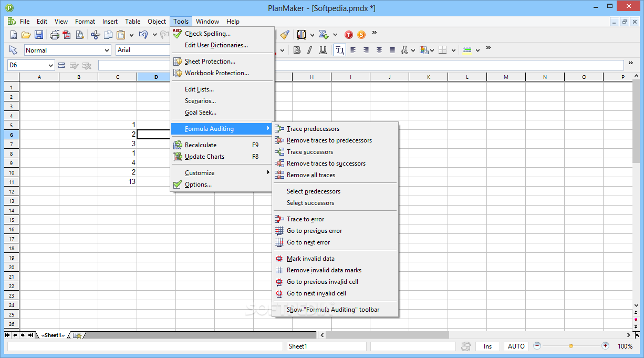Click the AutoSum sigma icon
Viewport: 644px width, 358px height.
[324, 35]
